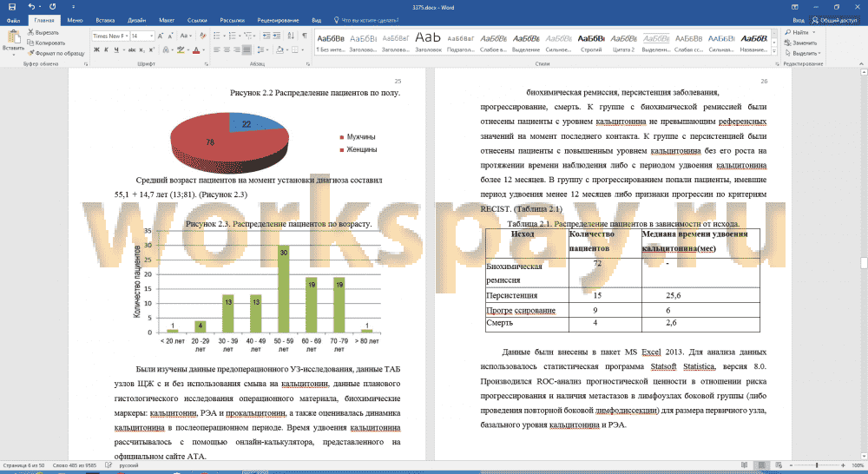
Task: Increase paragraph indent
Action: point(277,36)
